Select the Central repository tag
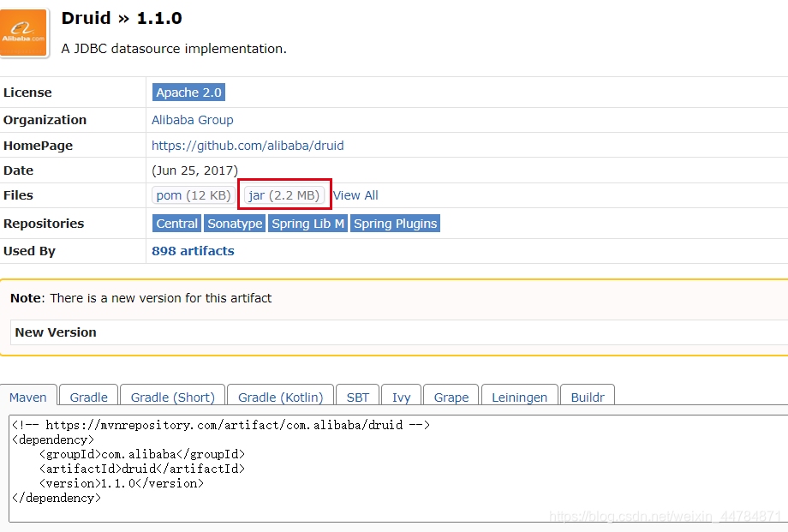The width and height of the screenshot is (788, 532). coord(177,224)
